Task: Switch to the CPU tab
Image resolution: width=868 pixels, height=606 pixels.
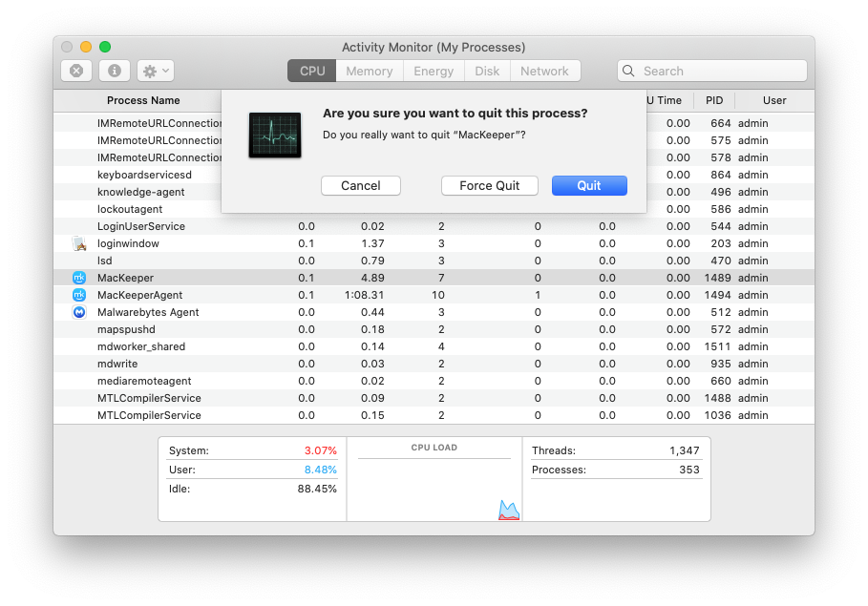Action: [x=311, y=71]
